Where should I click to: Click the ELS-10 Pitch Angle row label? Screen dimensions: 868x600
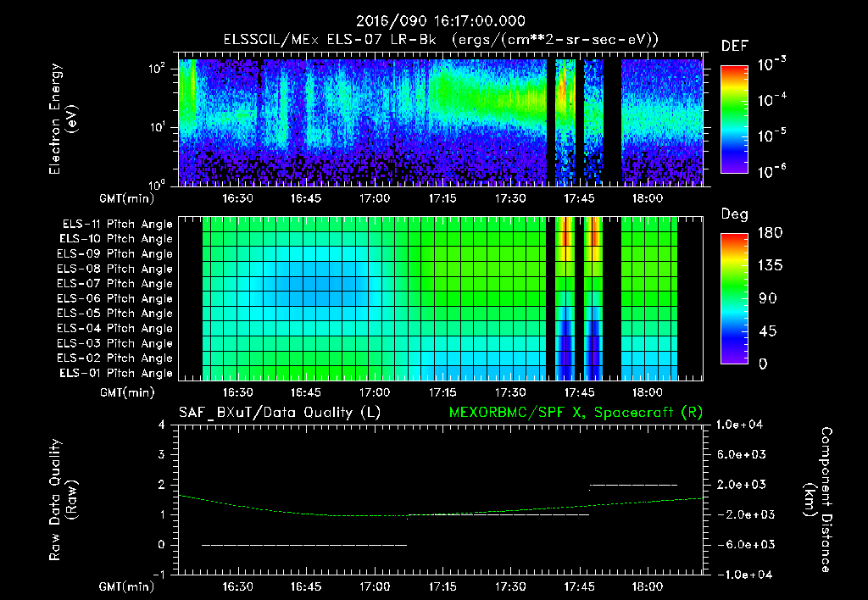click(116, 239)
